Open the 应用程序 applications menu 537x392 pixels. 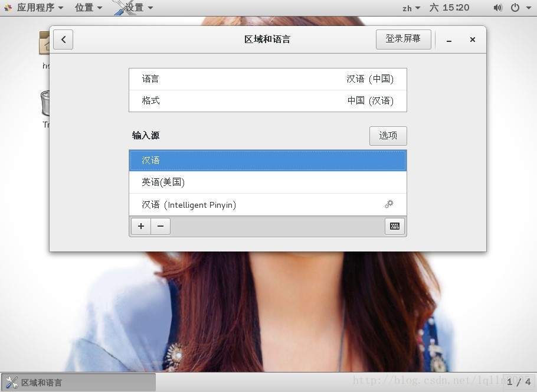point(40,8)
